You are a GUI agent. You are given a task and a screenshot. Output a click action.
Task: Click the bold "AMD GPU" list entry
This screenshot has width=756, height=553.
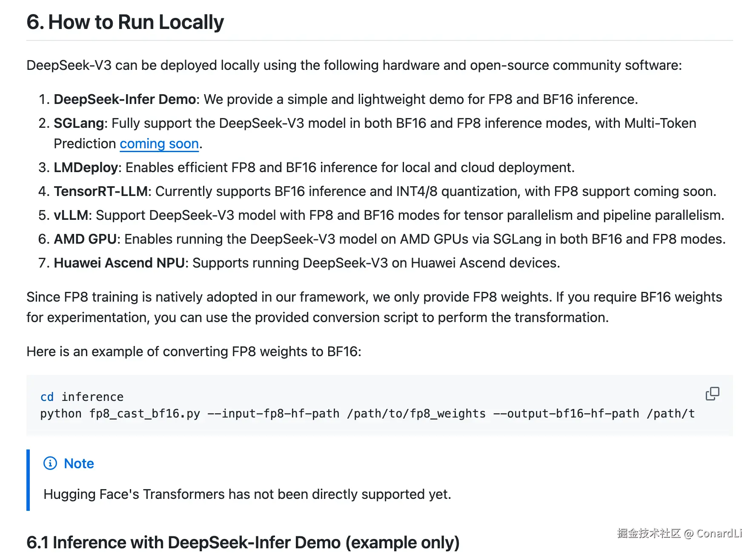(x=85, y=239)
